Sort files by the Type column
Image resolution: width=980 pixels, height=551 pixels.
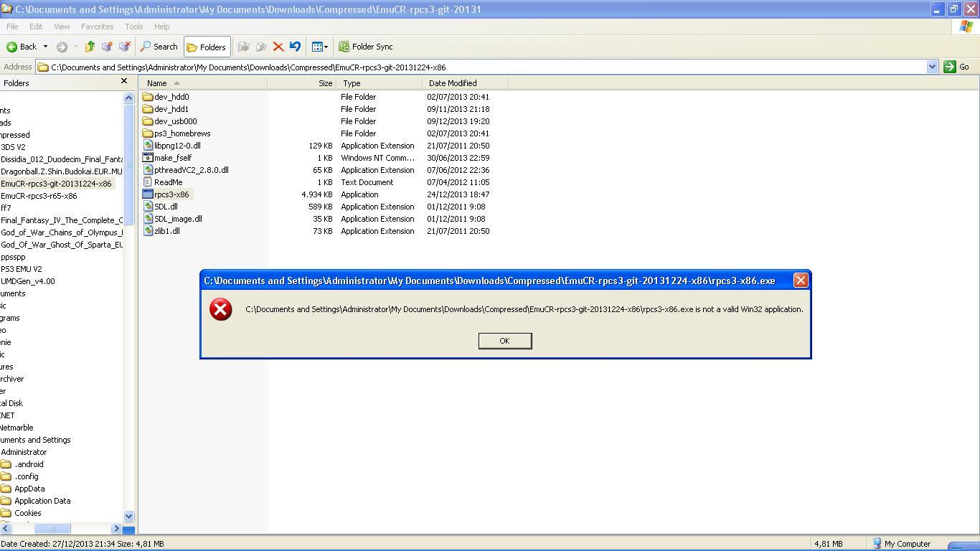point(380,83)
